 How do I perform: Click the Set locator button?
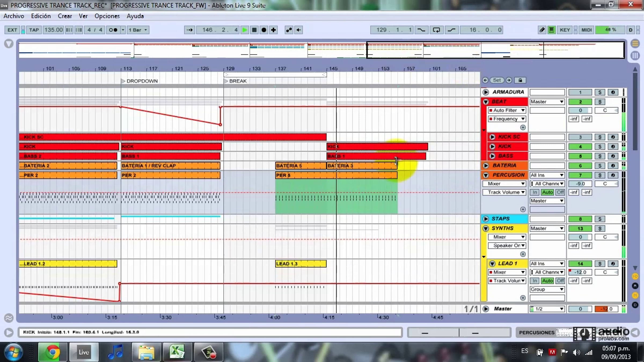click(x=497, y=80)
